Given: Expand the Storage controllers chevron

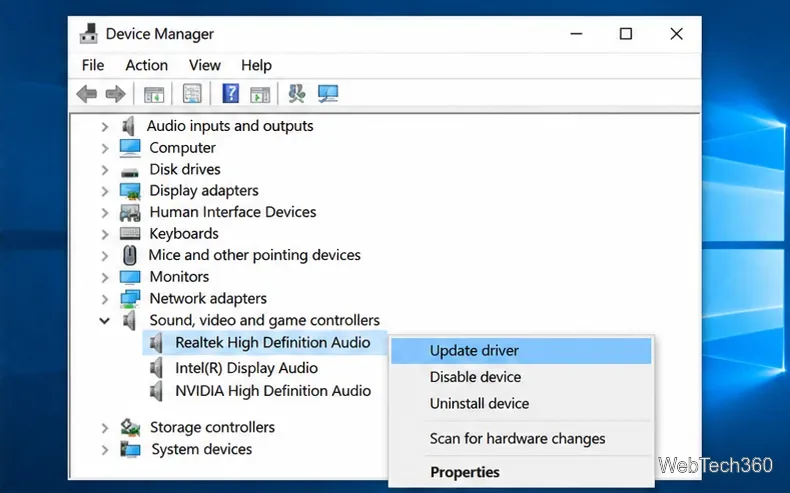Looking at the screenshot, I should click(104, 428).
